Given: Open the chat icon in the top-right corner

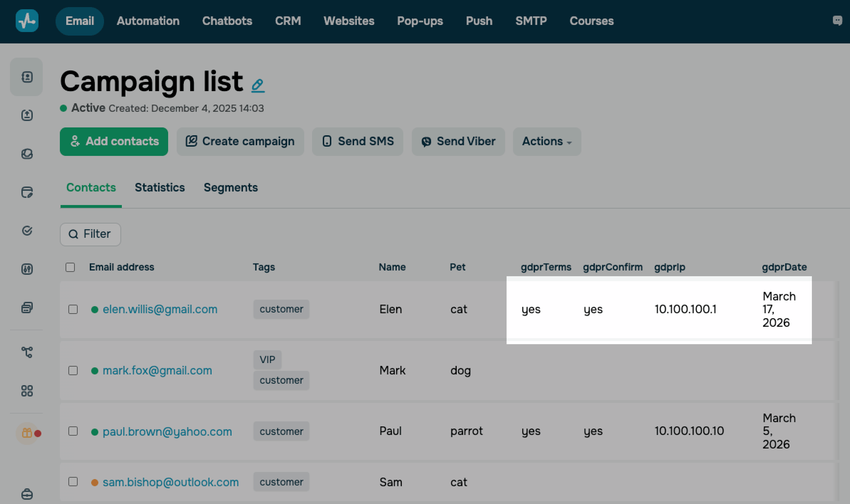Looking at the screenshot, I should click(x=837, y=21).
